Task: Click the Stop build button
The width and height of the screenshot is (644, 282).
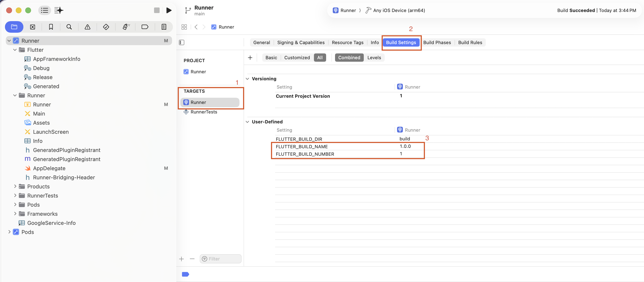Action: [157, 10]
